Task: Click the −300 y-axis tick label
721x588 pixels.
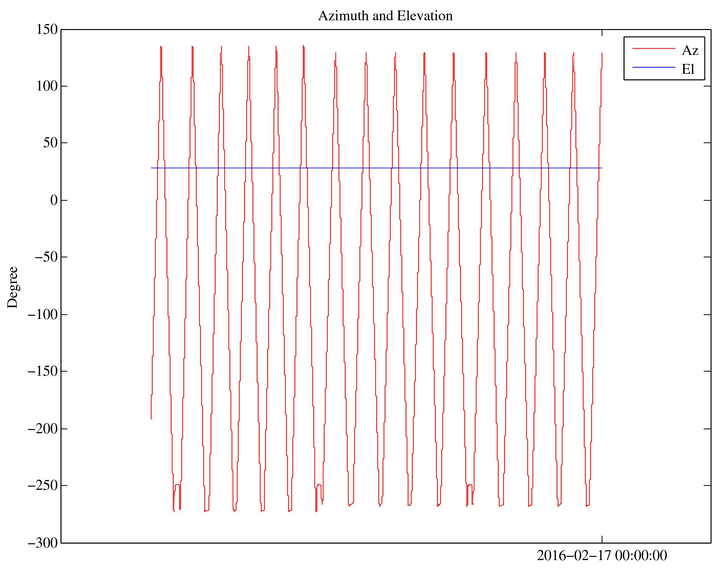Action: (x=42, y=543)
